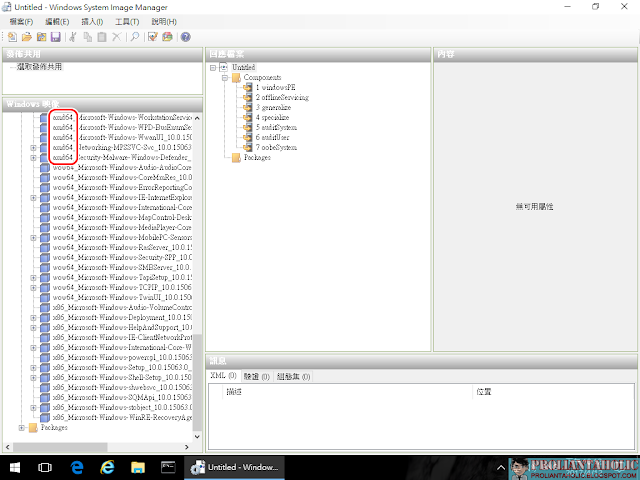Select x86_Microsoft-Windows-WinRE-RecoveryAgent component
Image resolution: width=640 pixels, height=480 pixels.
pos(122,418)
